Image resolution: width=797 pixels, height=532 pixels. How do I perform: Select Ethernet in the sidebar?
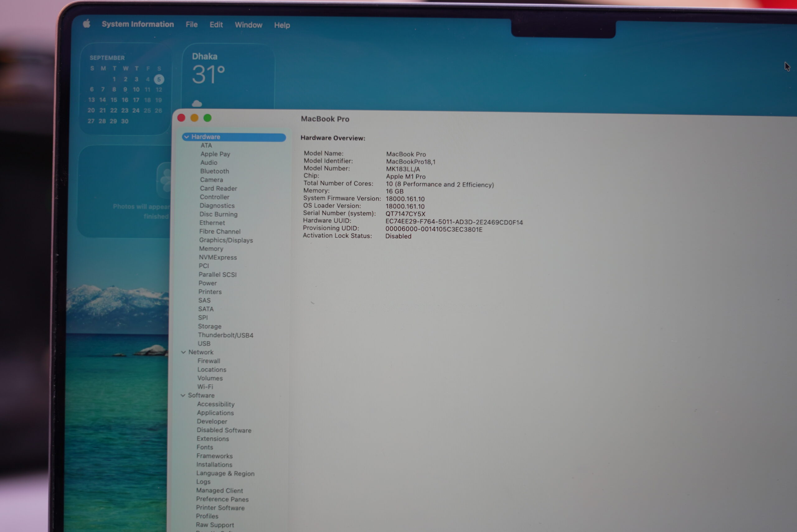pos(212,223)
